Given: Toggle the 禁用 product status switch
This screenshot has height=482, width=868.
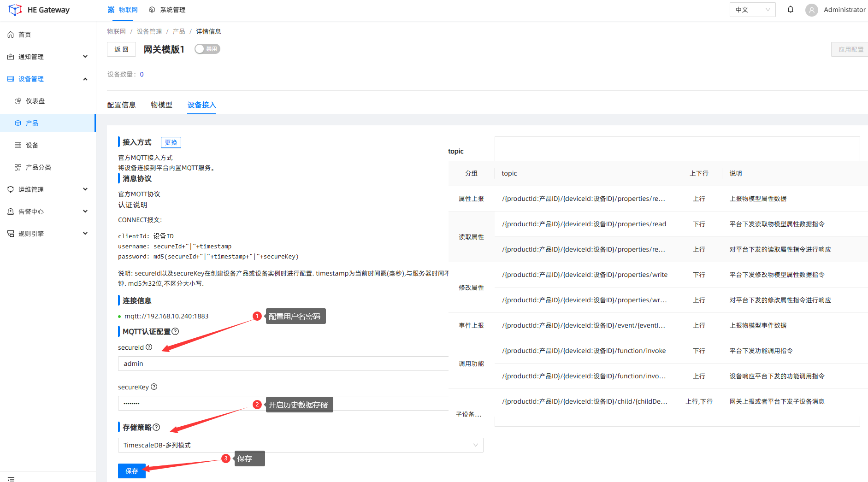Looking at the screenshot, I should click(x=207, y=49).
